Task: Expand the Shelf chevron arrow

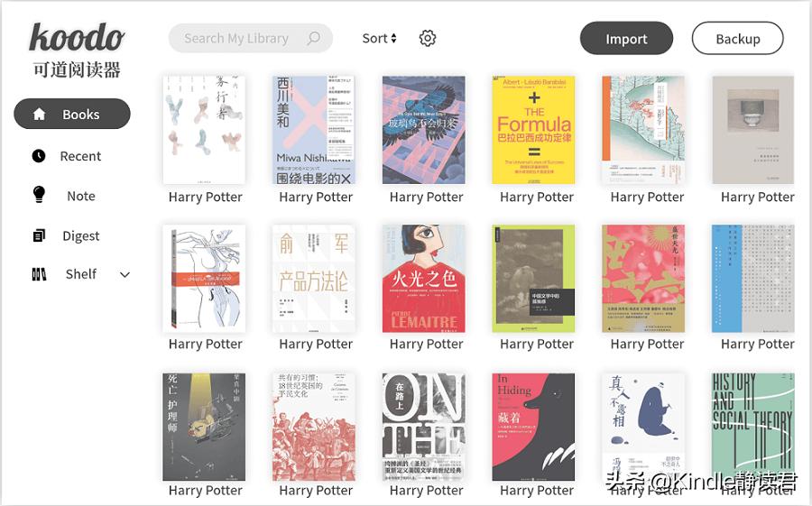Action: click(125, 274)
